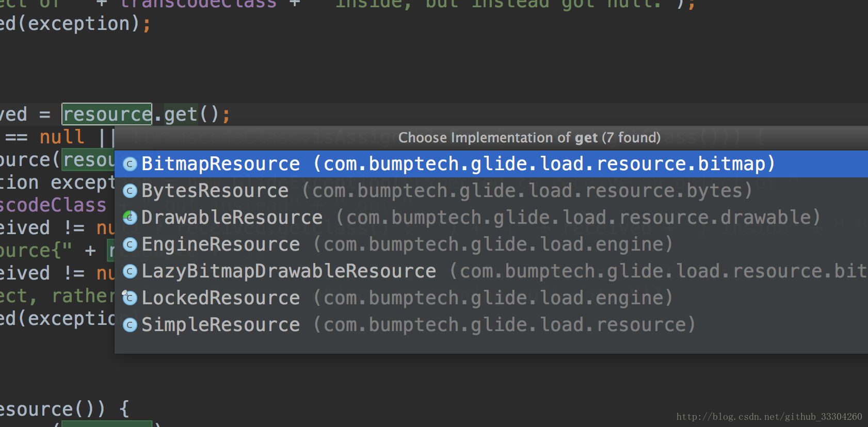Click the EngineResource class icon

point(130,244)
